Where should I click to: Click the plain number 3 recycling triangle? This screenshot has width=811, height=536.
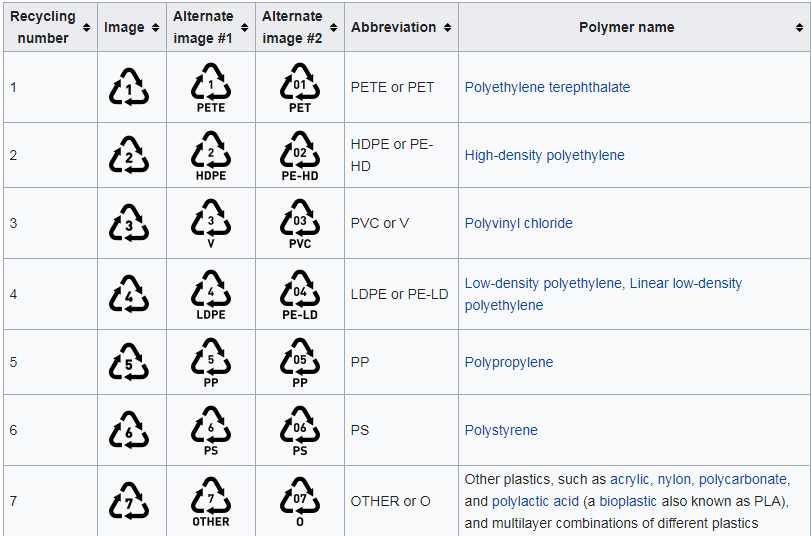coord(129,223)
